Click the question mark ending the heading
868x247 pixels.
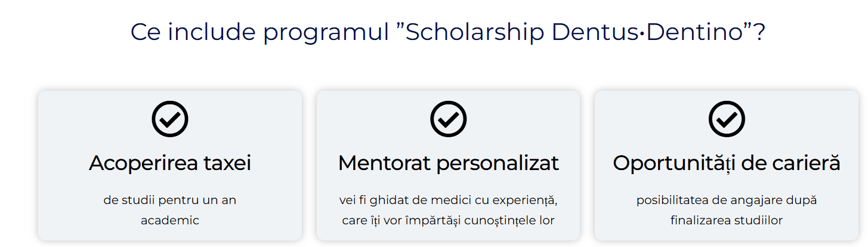click(x=759, y=32)
